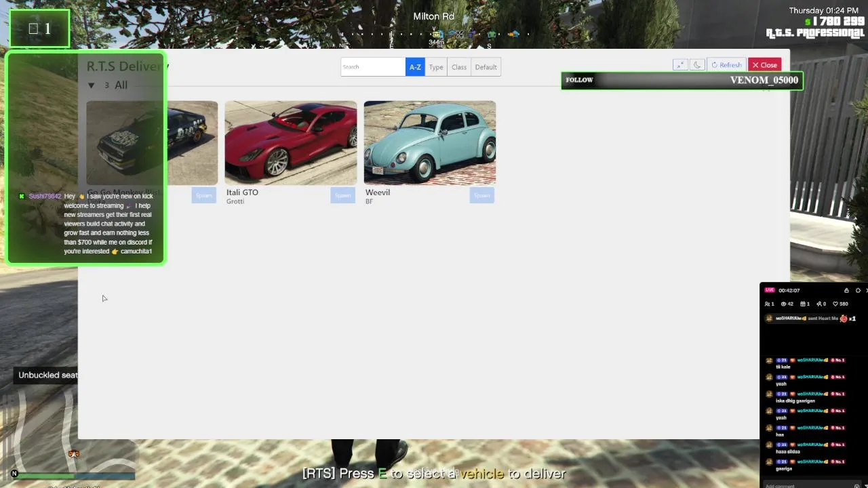Click the 'iska dhig gaarigan' chat message
Viewport: 868px width, 488px height.
[795, 401]
